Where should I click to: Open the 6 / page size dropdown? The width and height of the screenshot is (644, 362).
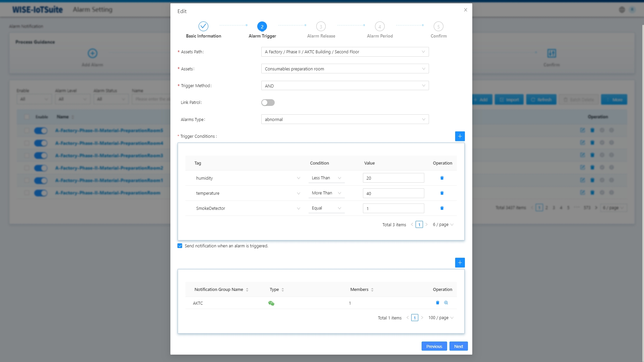(442, 225)
